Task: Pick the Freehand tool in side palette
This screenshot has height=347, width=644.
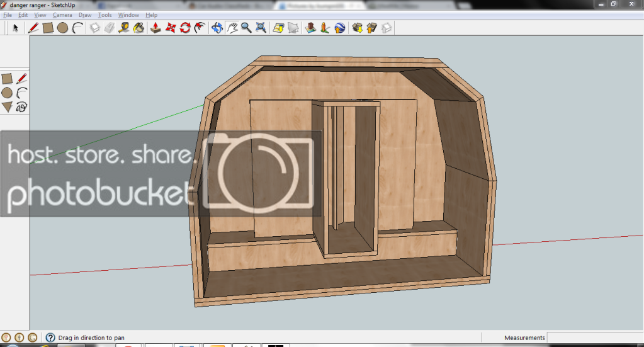Action: (21, 107)
